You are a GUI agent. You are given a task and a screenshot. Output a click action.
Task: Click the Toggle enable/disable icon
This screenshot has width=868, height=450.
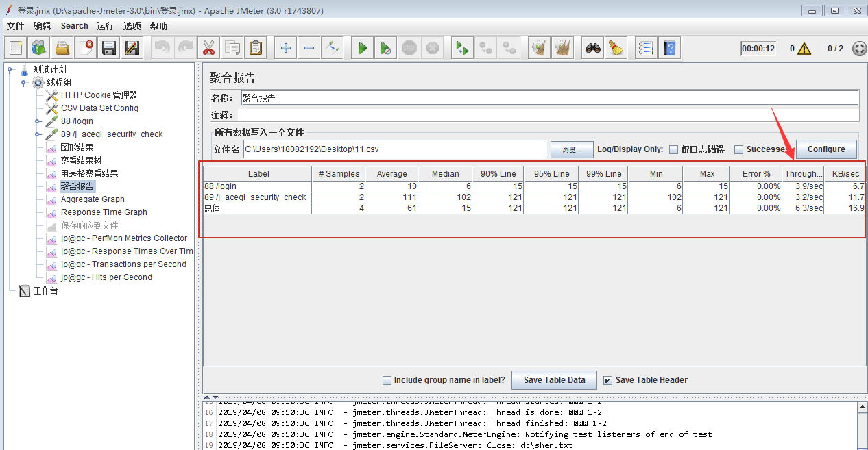[x=333, y=48]
